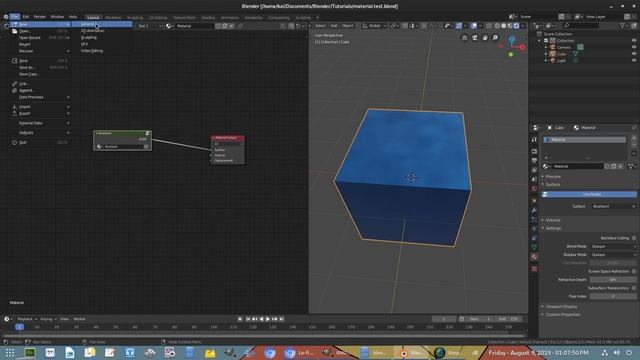Image resolution: width=640 pixels, height=360 pixels.
Task: Open the Surface shader dropdown
Action: point(614,206)
